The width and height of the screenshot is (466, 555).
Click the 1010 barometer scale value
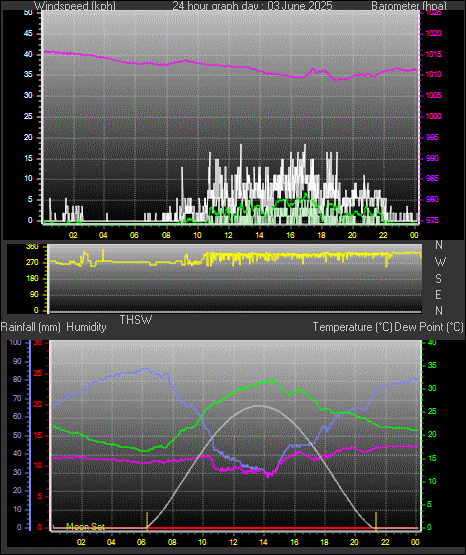pyautogui.click(x=433, y=75)
